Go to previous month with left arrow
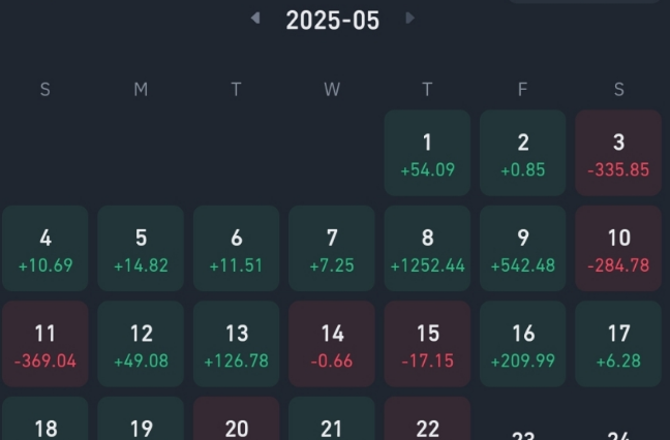670x440 pixels. (x=256, y=18)
